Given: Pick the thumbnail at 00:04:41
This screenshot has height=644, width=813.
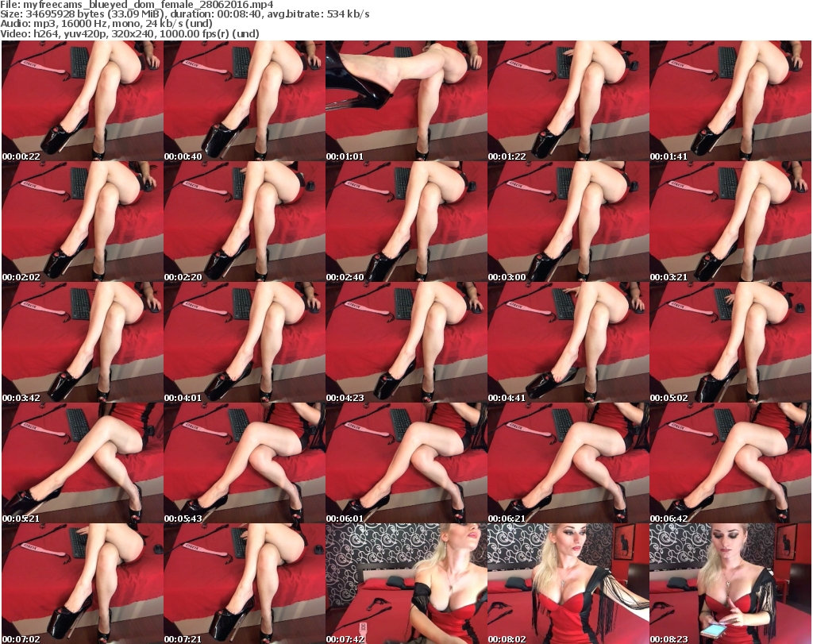Looking at the screenshot, I should (568, 342).
